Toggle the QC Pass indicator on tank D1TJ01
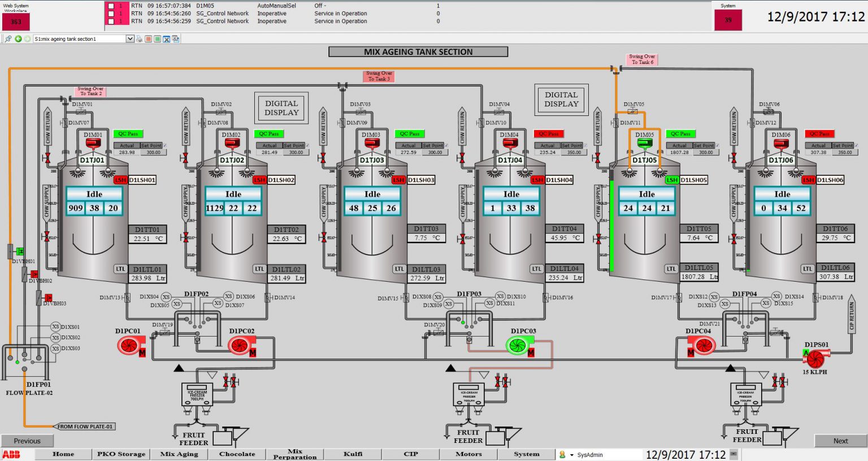This screenshot has width=868, height=461. (128, 133)
